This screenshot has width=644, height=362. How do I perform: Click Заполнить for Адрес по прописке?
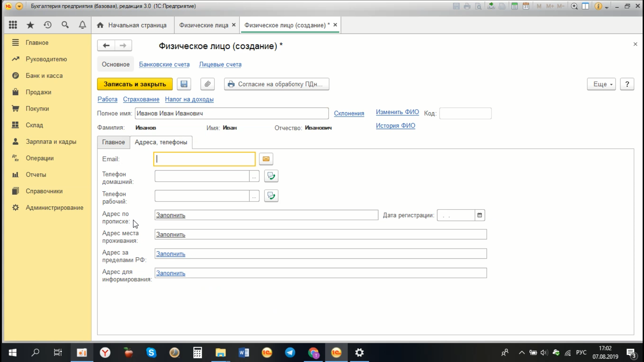click(x=171, y=215)
